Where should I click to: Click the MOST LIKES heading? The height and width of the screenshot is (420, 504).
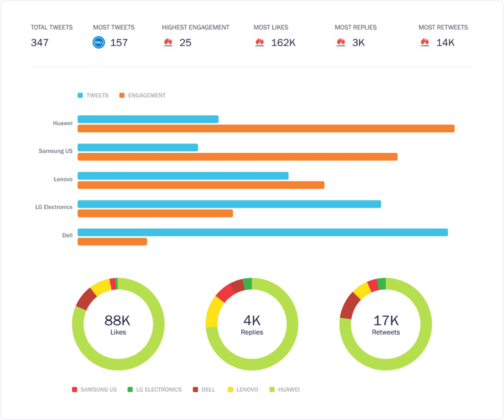pyautogui.click(x=271, y=27)
